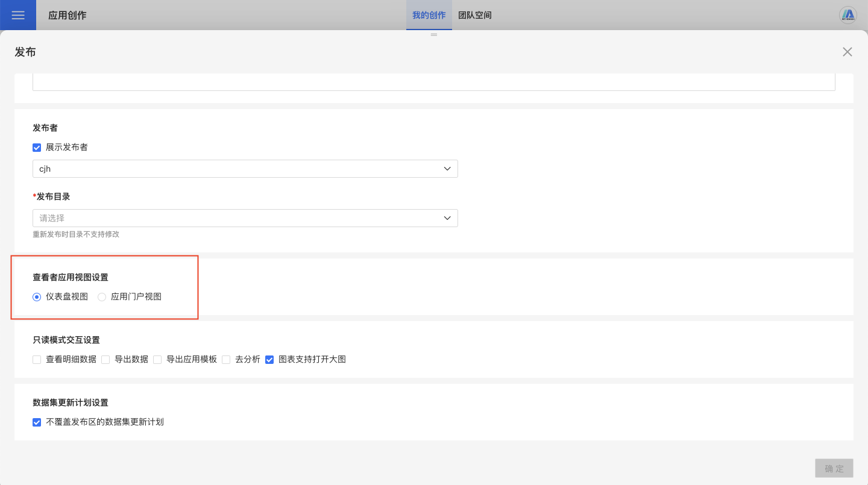Switch to 我的创作 tab
The width and height of the screenshot is (868, 485).
(x=429, y=15)
